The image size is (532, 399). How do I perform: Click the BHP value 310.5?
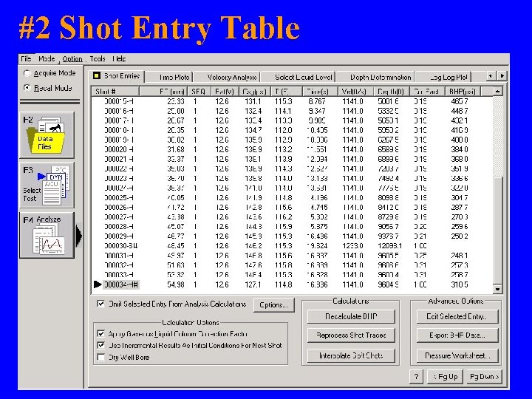tap(460, 284)
